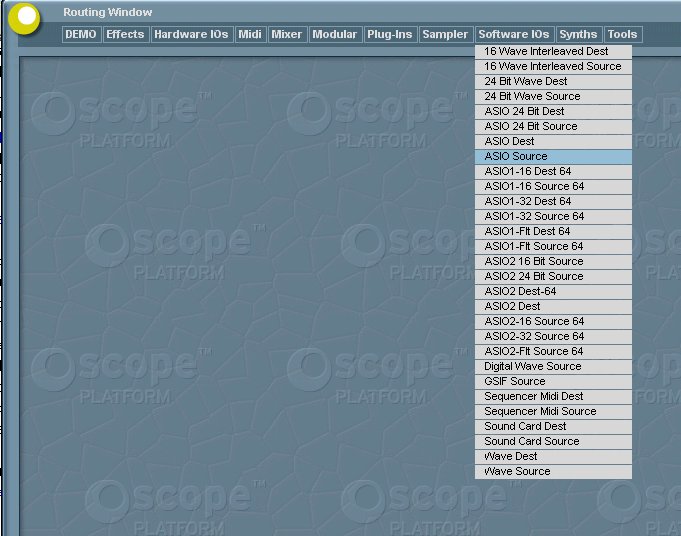Select the Wave Dest entry

[553, 456]
